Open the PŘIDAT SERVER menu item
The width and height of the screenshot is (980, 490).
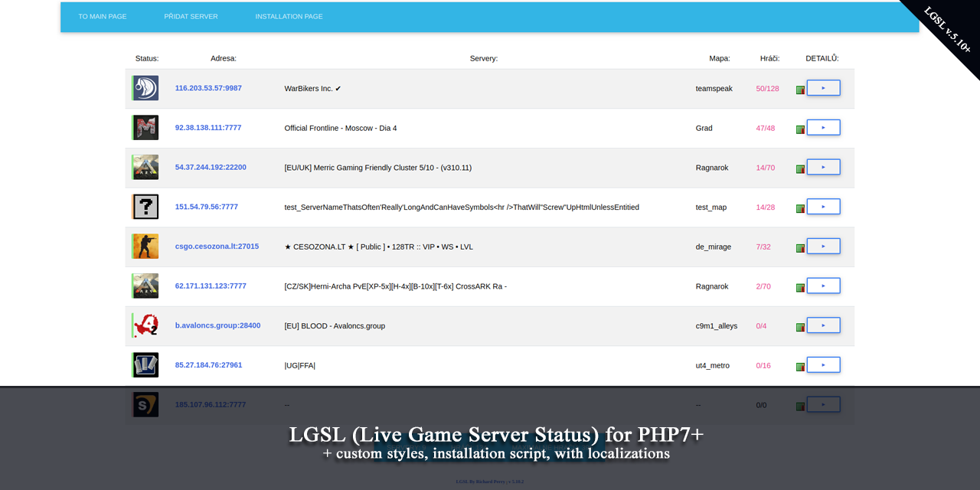point(191,16)
